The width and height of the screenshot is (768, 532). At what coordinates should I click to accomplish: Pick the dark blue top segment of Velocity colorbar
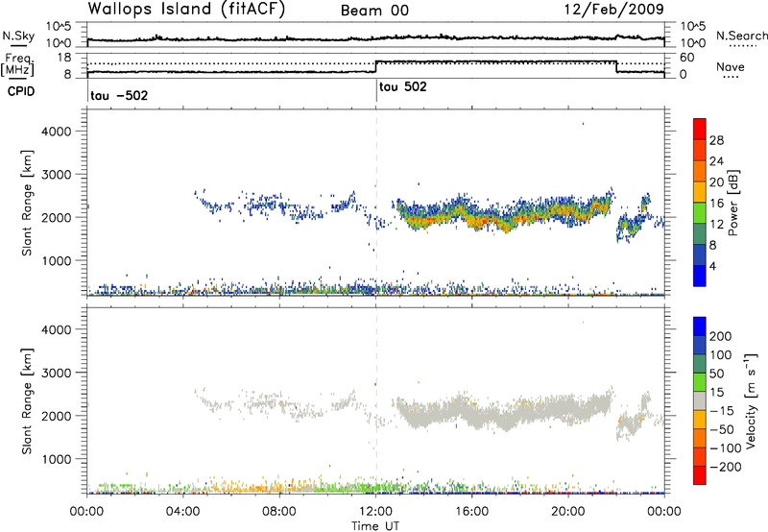(700, 326)
